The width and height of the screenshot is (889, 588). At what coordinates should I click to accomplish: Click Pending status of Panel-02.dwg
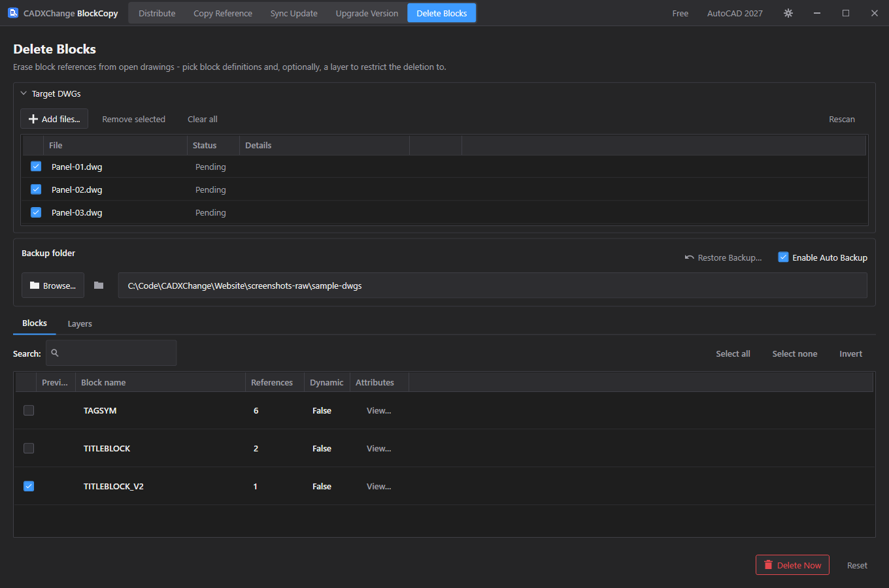click(210, 189)
